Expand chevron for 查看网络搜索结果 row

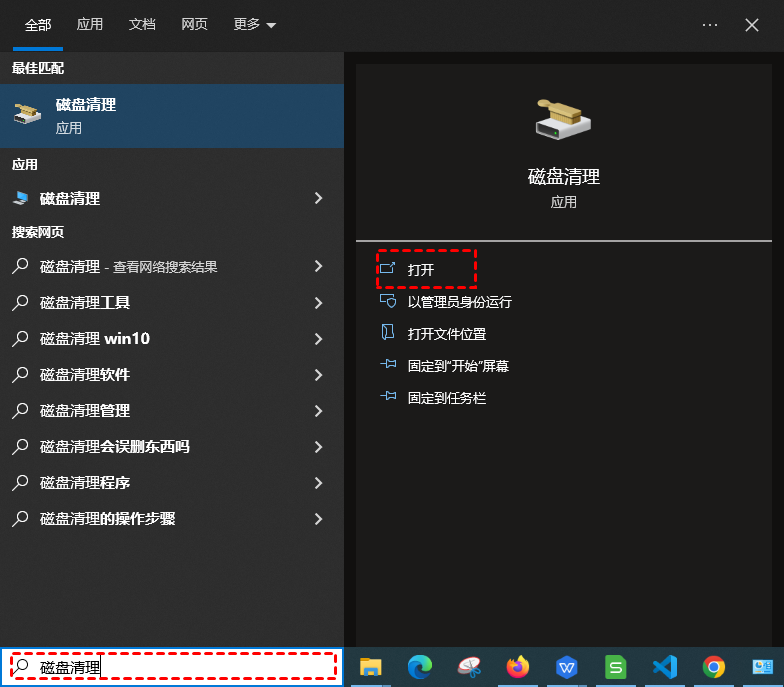318,266
